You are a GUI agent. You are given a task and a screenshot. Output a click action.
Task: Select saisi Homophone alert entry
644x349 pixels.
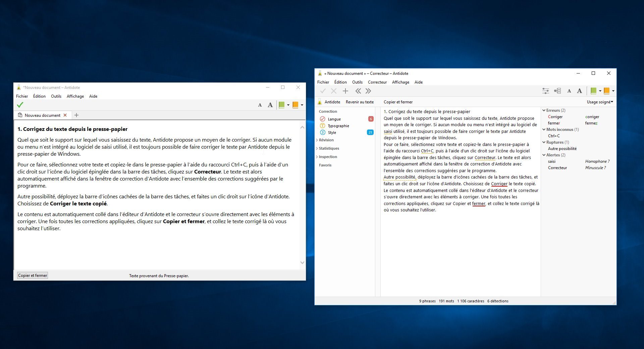tap(579, 161)
